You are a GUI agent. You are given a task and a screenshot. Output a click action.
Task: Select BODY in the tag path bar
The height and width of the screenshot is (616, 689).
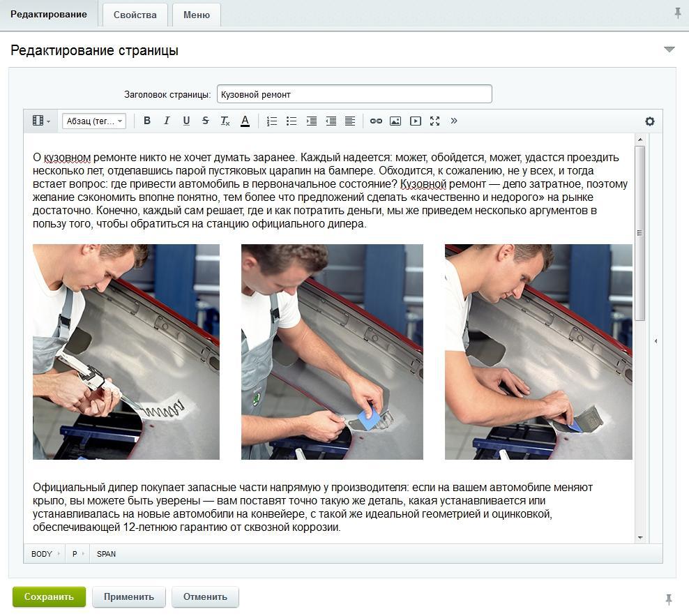[x=42, y=554]
